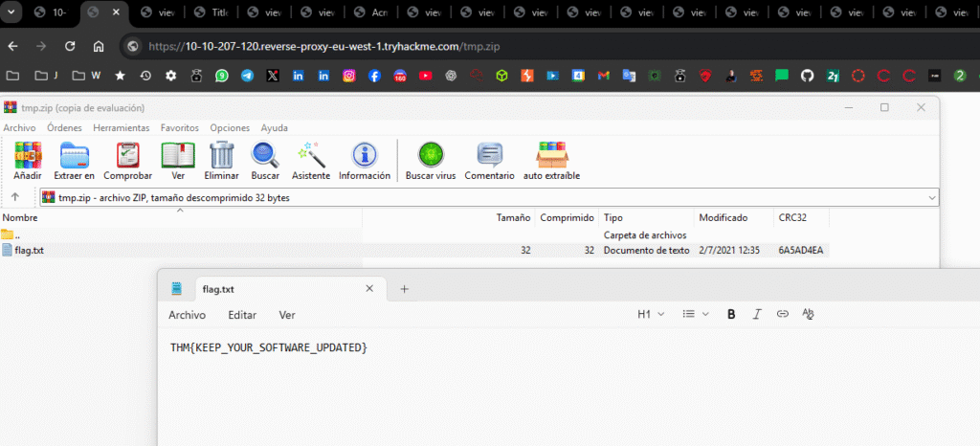Viewport: 980px width, 446px height.
Task: Expand the list formatting dropdown in Notepad
Action: click(x=695, y=314)
